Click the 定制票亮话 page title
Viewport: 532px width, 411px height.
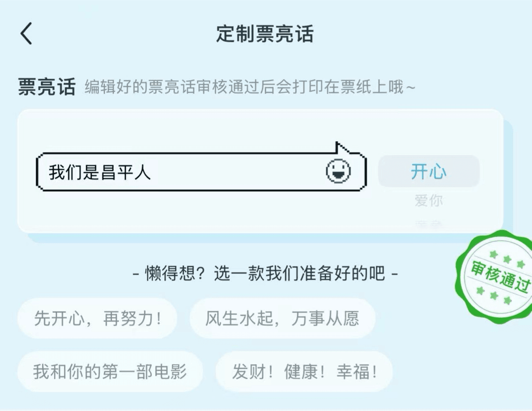tap(265, 34)
